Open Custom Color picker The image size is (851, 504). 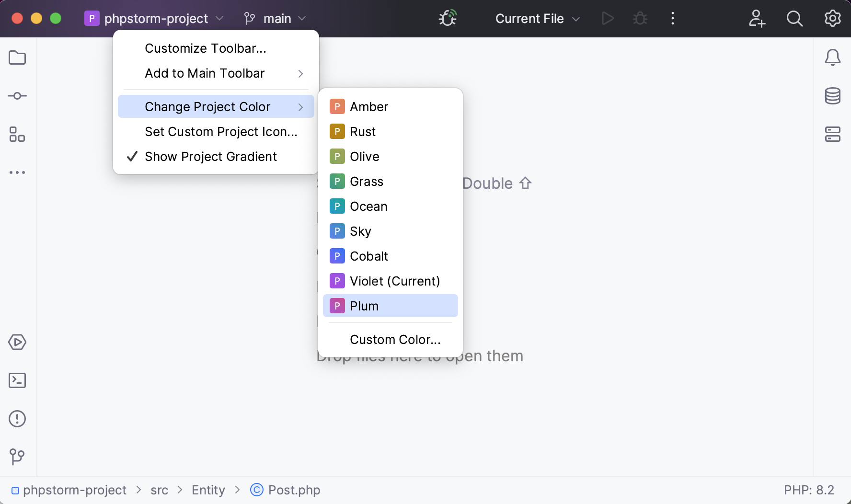click(395, 339)
